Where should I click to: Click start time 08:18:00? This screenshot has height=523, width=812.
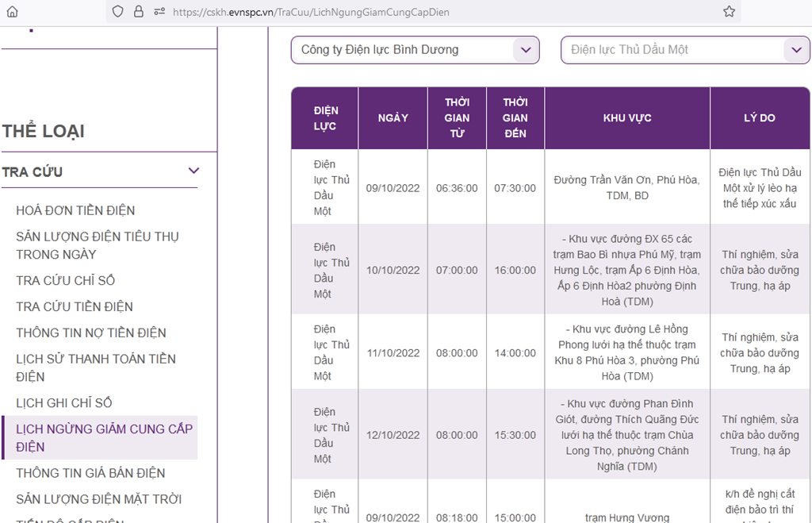click(457, 517)
